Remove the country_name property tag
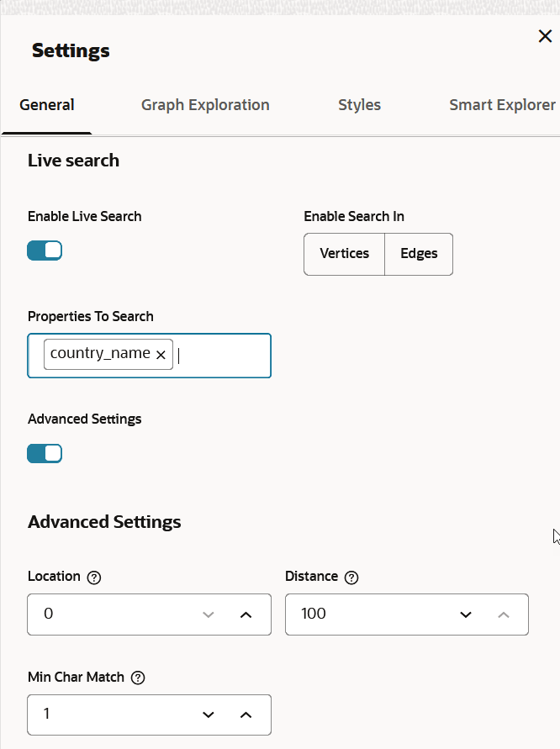 pos(161,355)
